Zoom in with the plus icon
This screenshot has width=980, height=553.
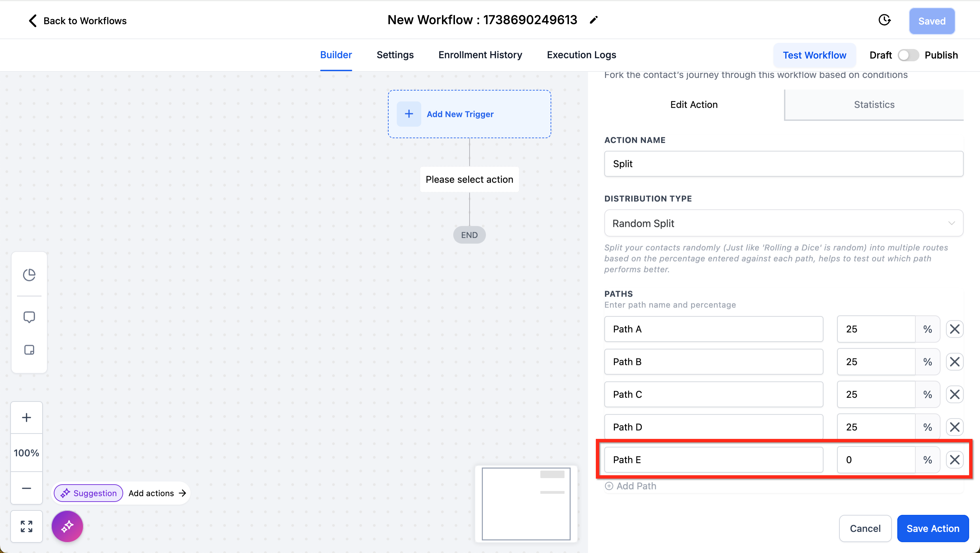point(26,417)
